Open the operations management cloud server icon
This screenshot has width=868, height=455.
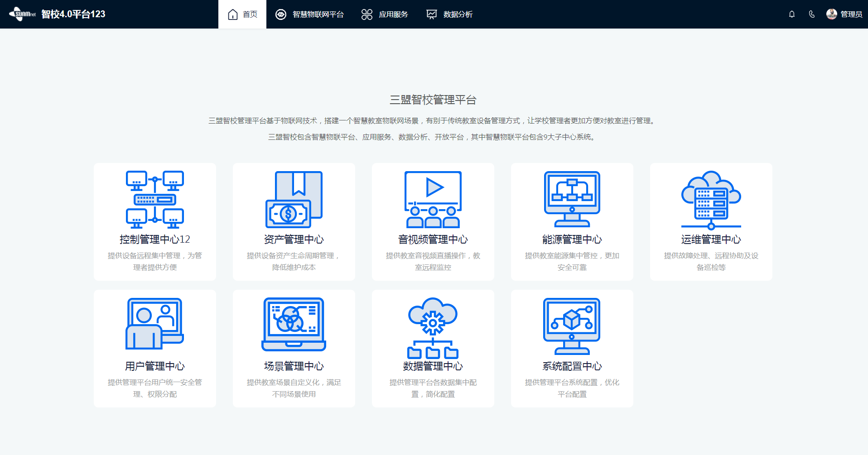tap(711, 200)
